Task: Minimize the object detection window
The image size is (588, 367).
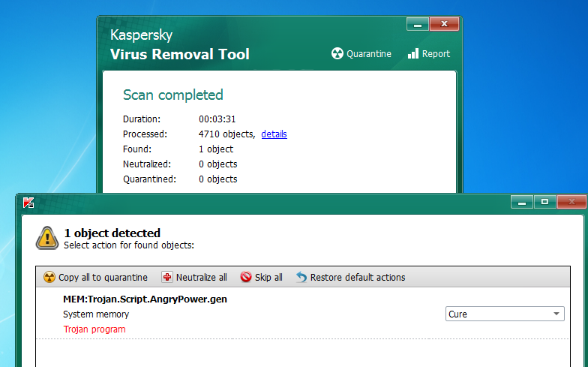Action: coord(522,203)
